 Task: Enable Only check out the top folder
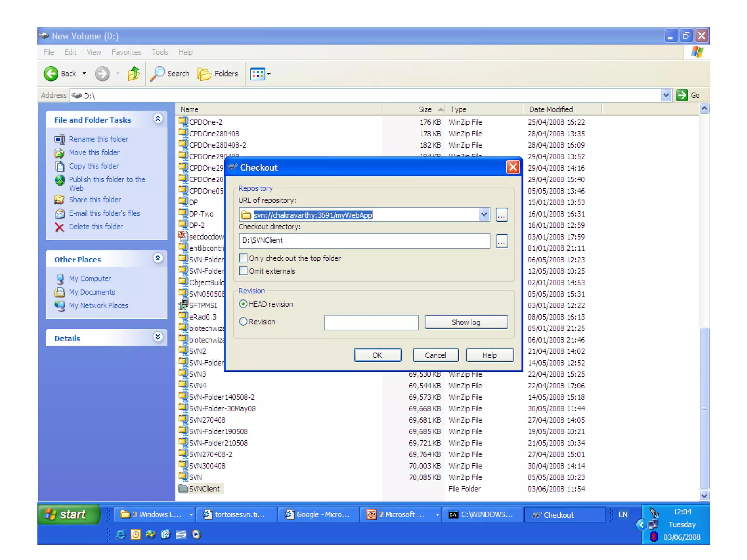tap(243, 258)
